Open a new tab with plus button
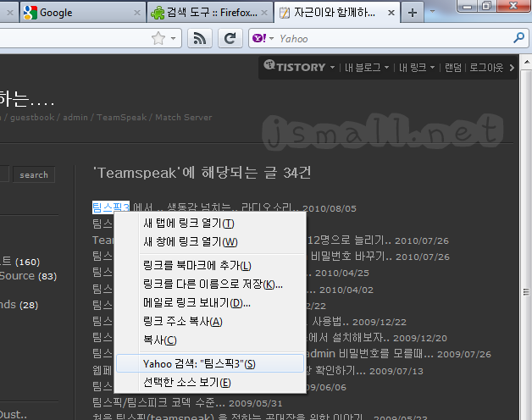The image size is (532, 420). [x=413, y=13]
